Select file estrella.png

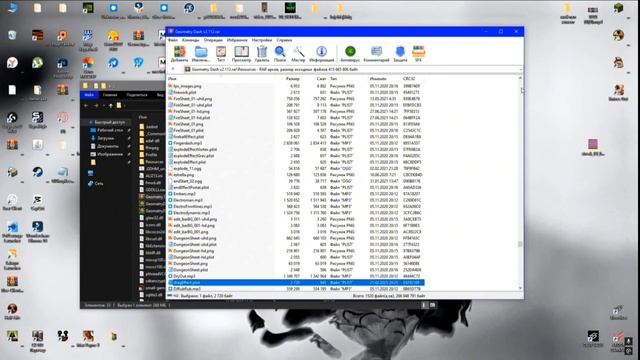pyautogui.click(x=184, y=175)
